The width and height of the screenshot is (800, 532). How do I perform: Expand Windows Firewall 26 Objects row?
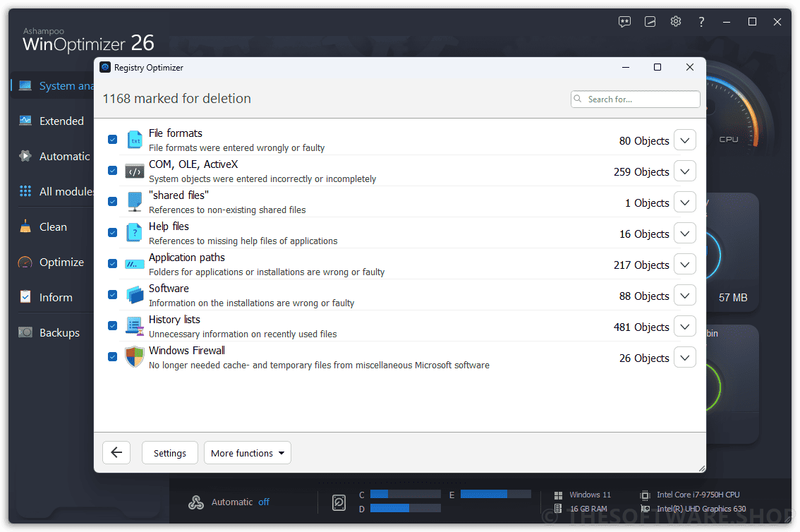(x=685, y=358)
